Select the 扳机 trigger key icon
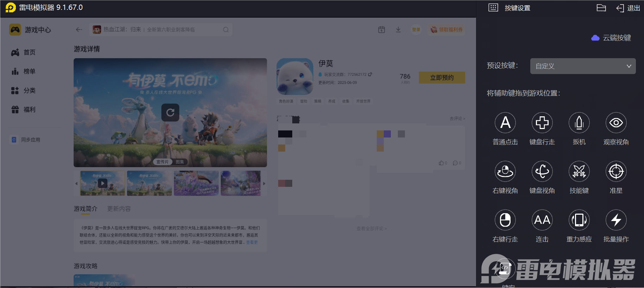Image resolution: width=644 pixels, height=288 pixels. coord(579,123)
